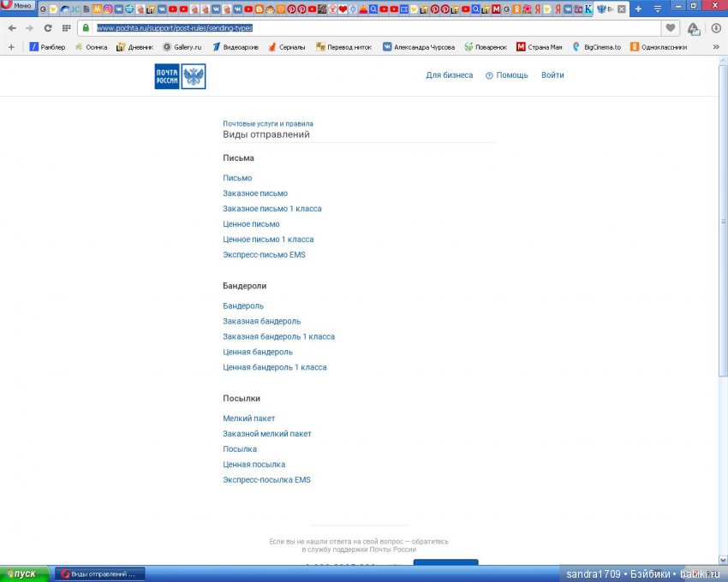Open the Opera Menu button
Screen dimensions: 728x582
click(x=17, y=6)
